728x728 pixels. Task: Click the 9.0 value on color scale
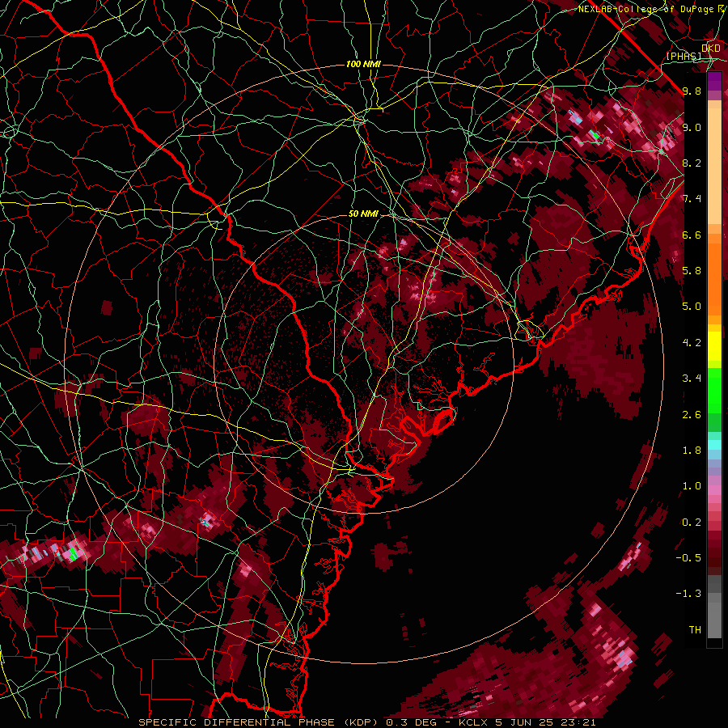pos(692,127)
